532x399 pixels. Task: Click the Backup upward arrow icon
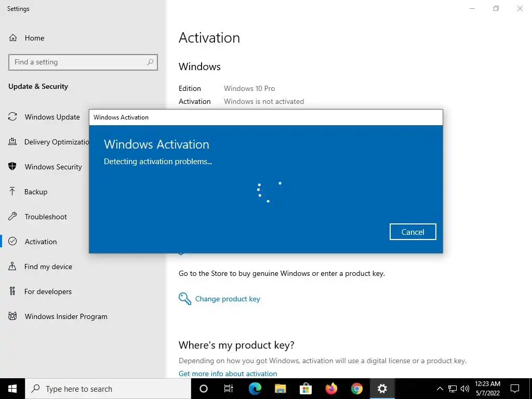(x=12, y=191)
